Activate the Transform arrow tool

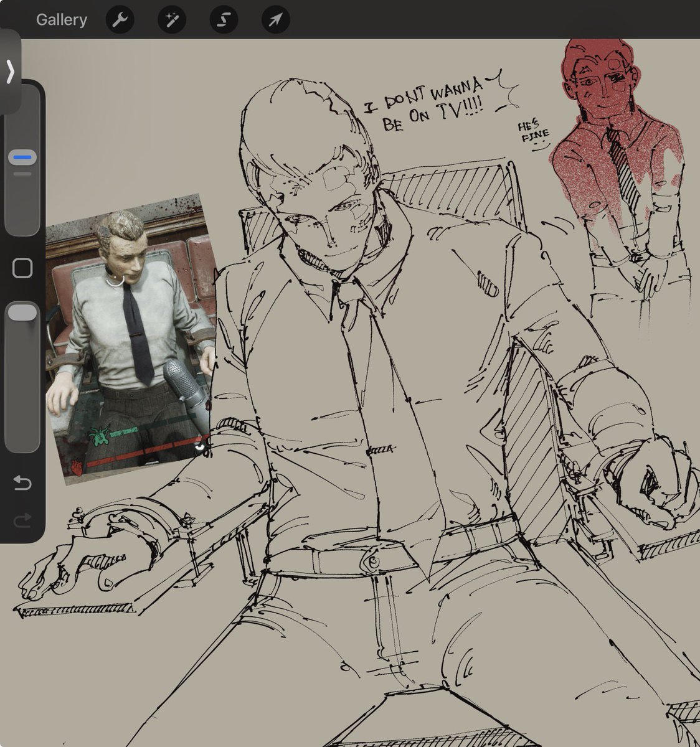[x=275, y=20]
